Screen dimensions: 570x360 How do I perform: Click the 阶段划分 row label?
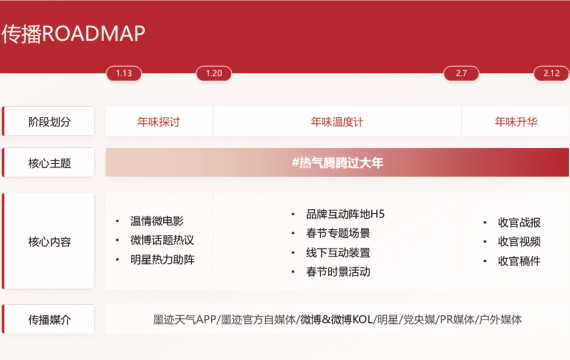49,121
